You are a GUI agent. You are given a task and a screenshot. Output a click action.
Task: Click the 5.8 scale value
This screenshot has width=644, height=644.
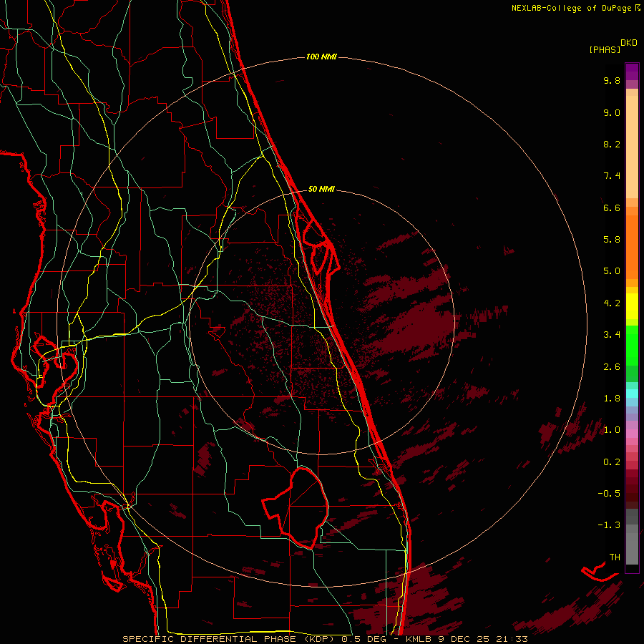coord(612,240)
